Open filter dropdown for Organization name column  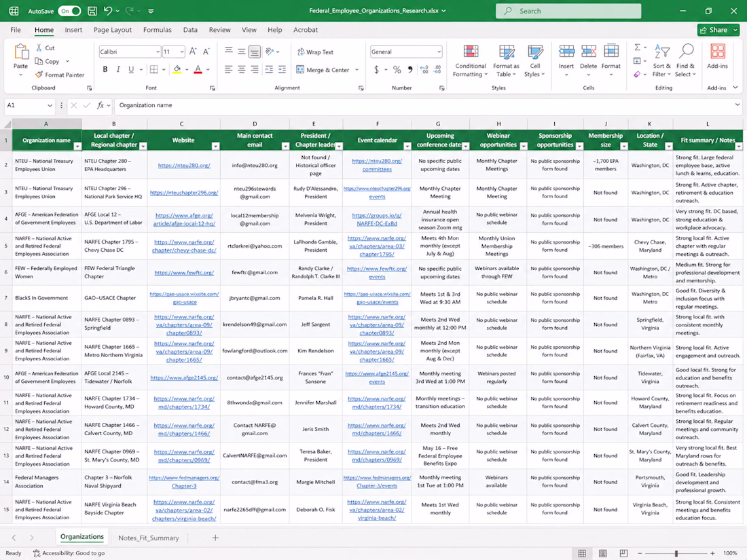pos(77,146)
